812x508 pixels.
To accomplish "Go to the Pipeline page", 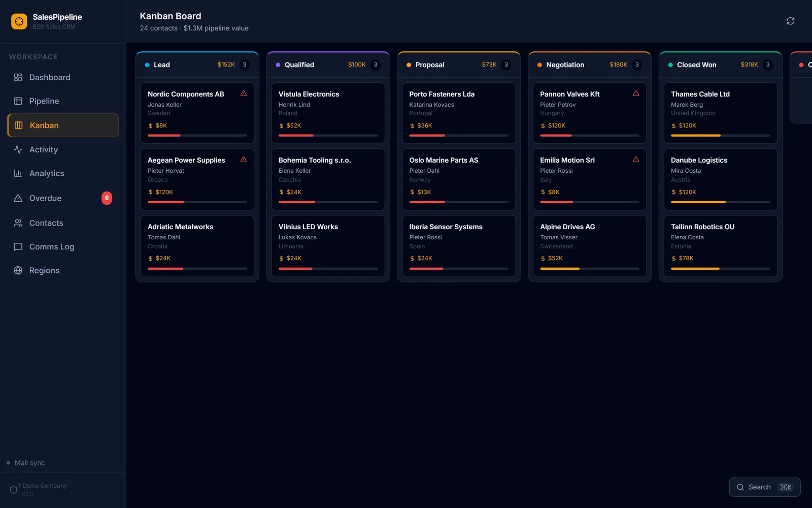I will 63,101.
